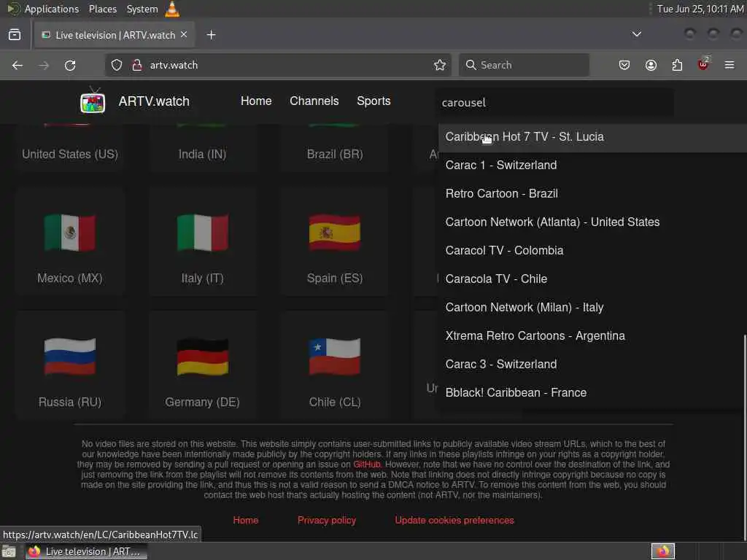Open the Firefox hamburger menu

(729, 65)
